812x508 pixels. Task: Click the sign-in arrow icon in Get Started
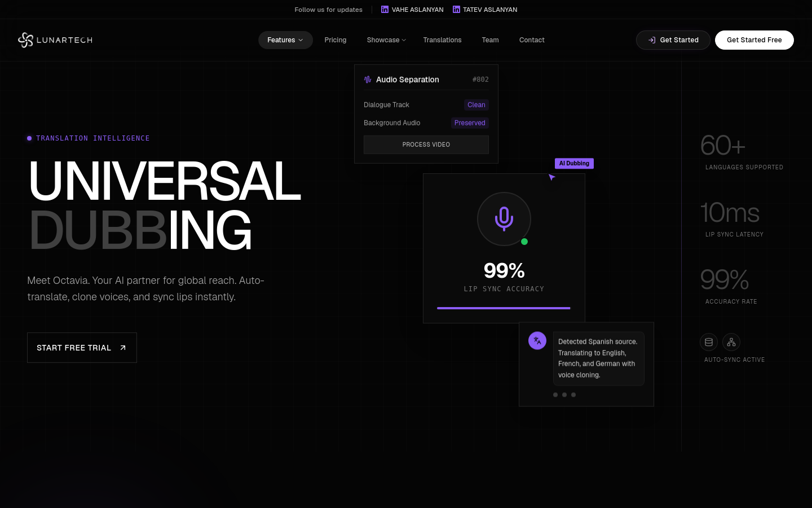652,40
